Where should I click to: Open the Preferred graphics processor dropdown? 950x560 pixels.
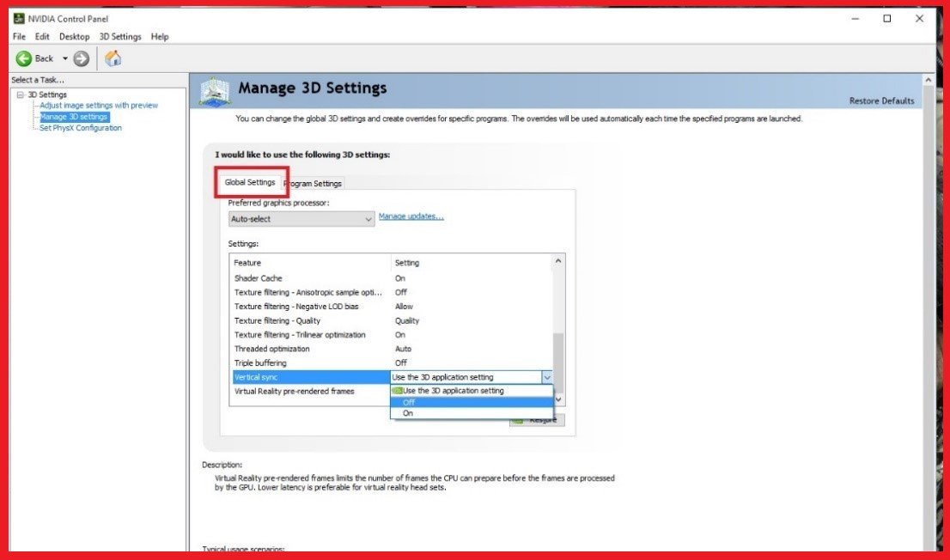[x=368, y=219]
